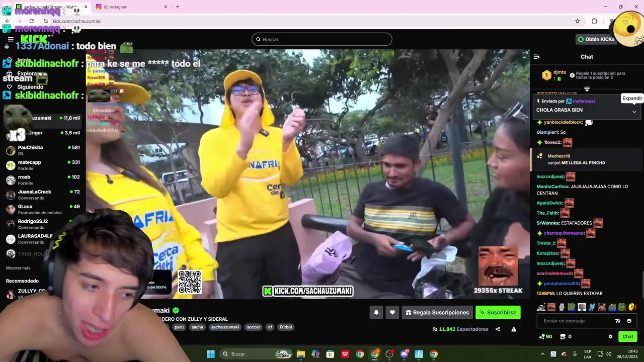Open Chrome extensions puzzle icon
Viewport: 644px width, 362px height.
tap(594, 21)
